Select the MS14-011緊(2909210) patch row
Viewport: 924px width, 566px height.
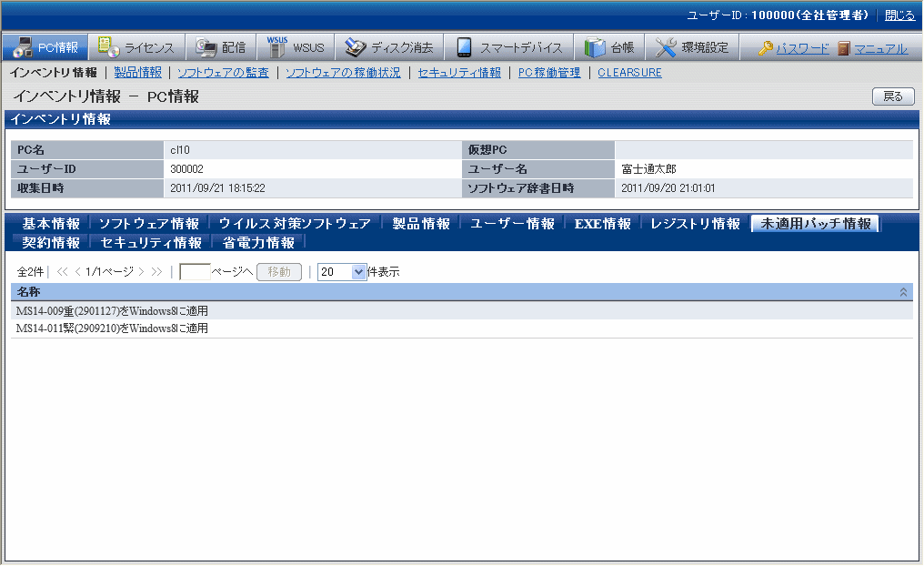[462, 328]
